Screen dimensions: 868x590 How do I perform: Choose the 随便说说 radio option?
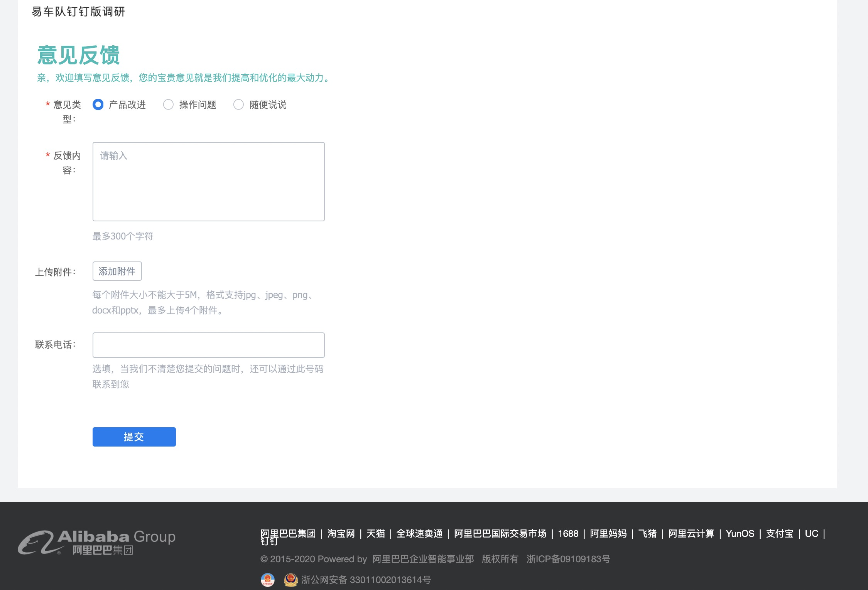coord(238,105)
